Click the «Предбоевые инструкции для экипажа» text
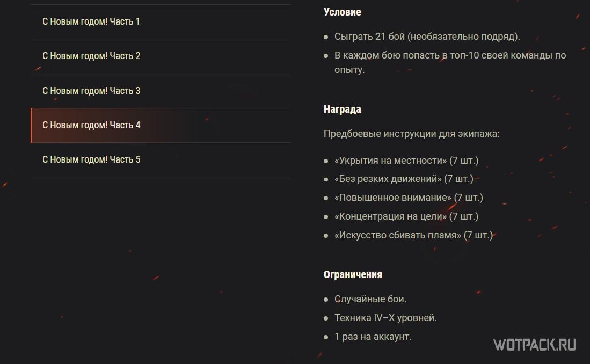This screenshot has width=590, height=364. point(411,133)
